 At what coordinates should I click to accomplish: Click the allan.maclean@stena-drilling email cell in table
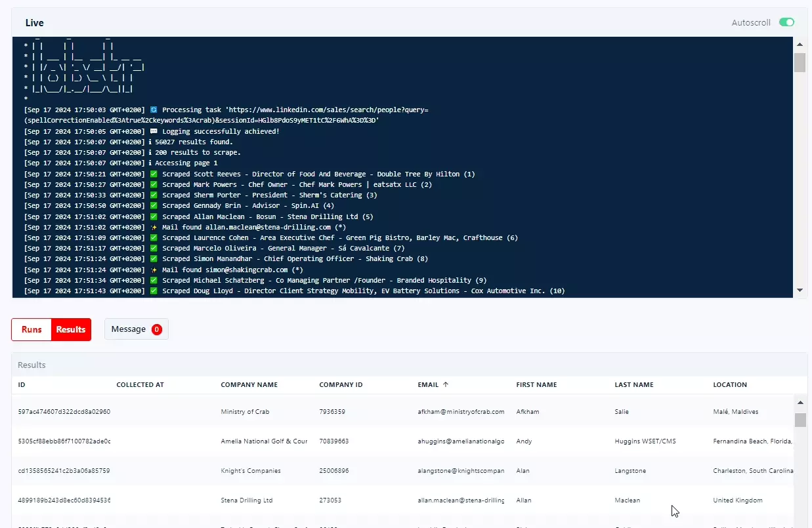[461, 500]
